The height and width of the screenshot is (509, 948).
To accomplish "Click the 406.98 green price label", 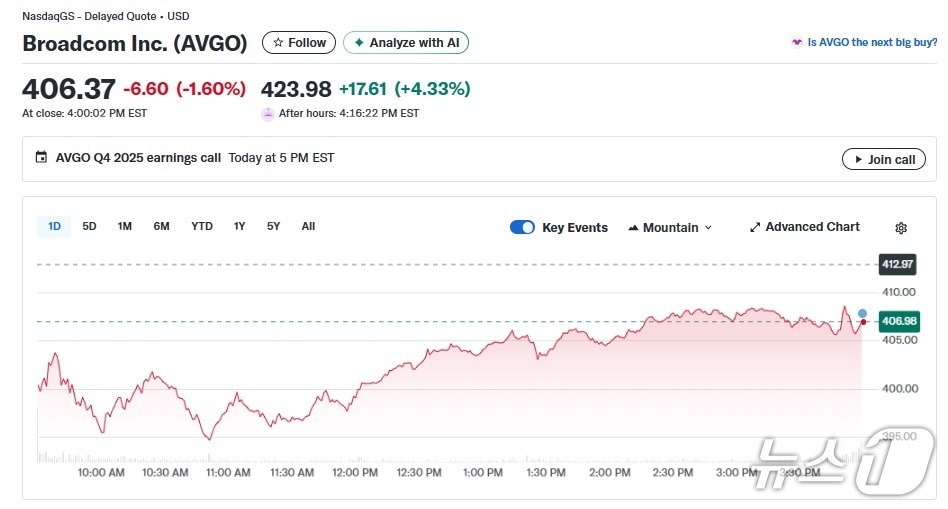I will 897,321.
